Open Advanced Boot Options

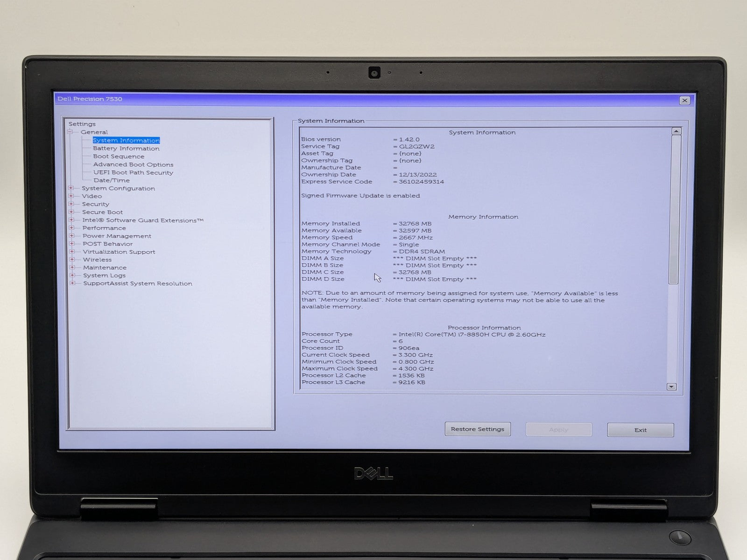point(133,164)
